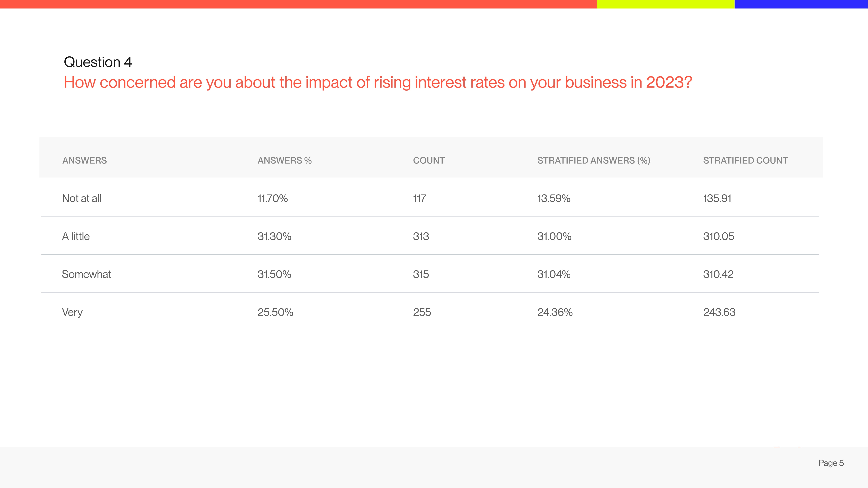Select the COUNT column header
This screenshot has width=868, height=488.
[429, 160]
